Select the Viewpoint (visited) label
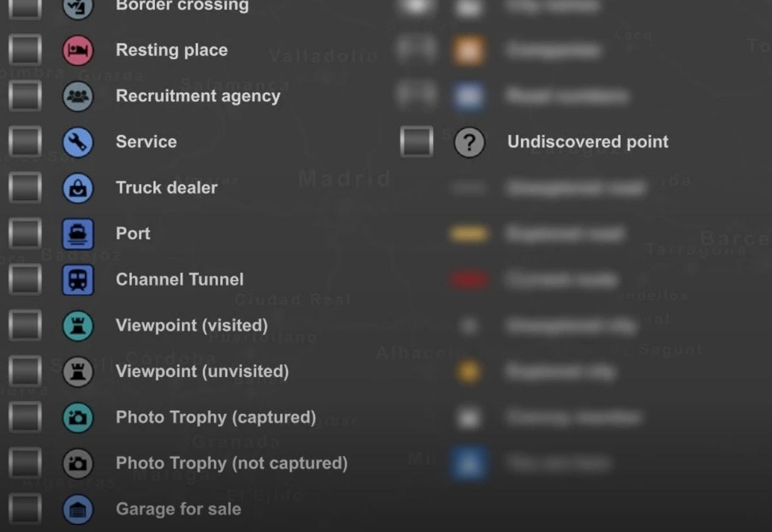 tap(191, 325)
